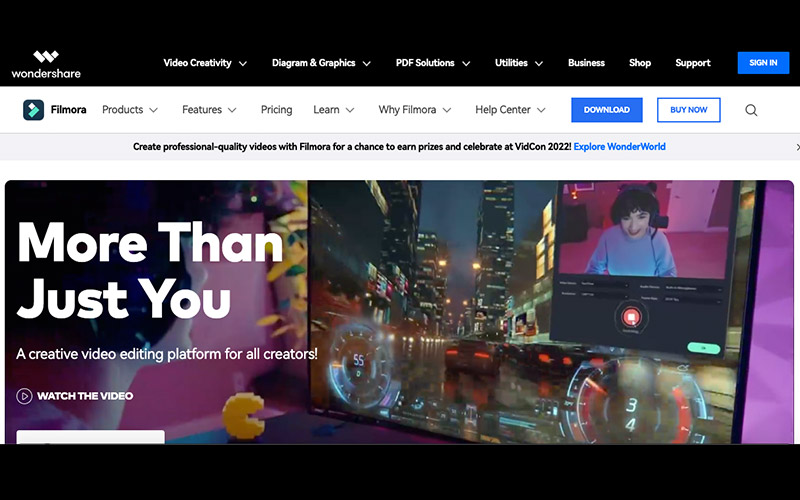The height and width of the screenshot is (500, 800).
Task: Open the search magnifier icon
Action: coord(751,110)
